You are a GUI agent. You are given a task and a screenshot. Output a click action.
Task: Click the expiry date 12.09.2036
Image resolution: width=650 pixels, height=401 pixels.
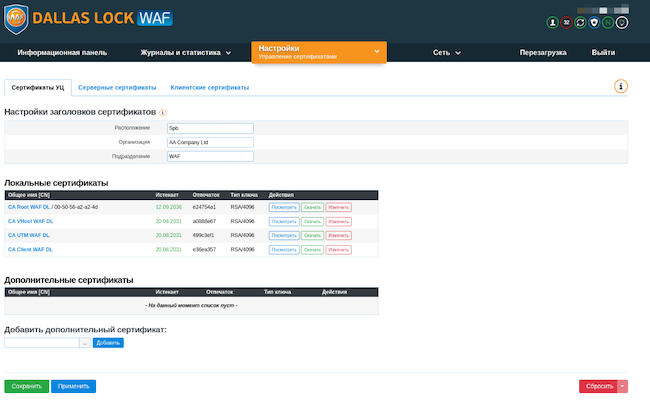pyautogui.click(x=168, y=207)
